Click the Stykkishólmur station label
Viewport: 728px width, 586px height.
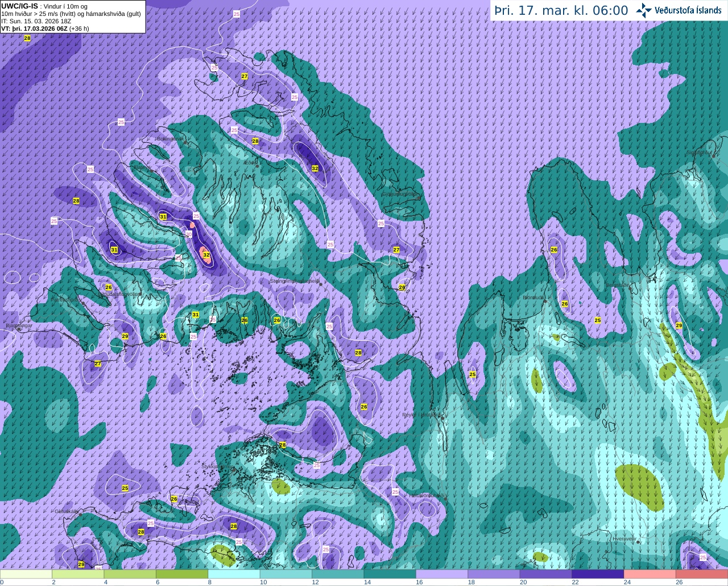coord(217,467)
